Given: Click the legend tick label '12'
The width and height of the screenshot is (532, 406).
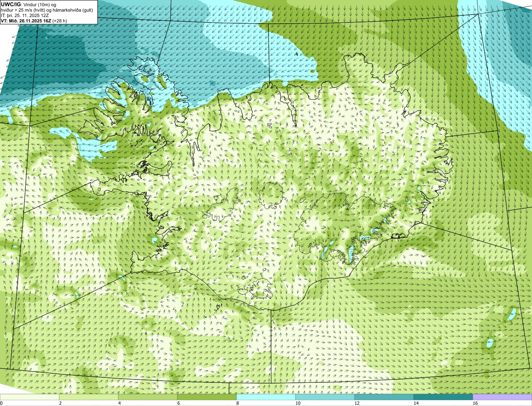Looking at the screenshot, I should tap(357, 403).
